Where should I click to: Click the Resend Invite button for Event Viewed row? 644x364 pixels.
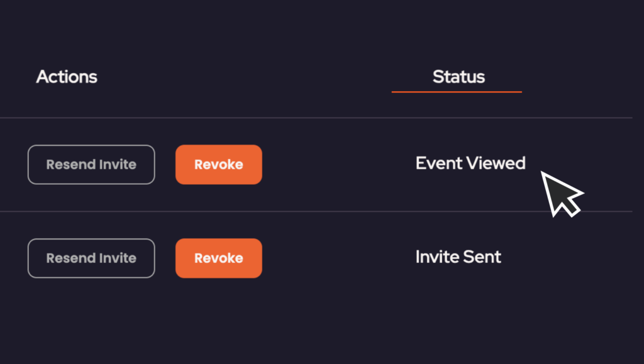click(91, 164)
